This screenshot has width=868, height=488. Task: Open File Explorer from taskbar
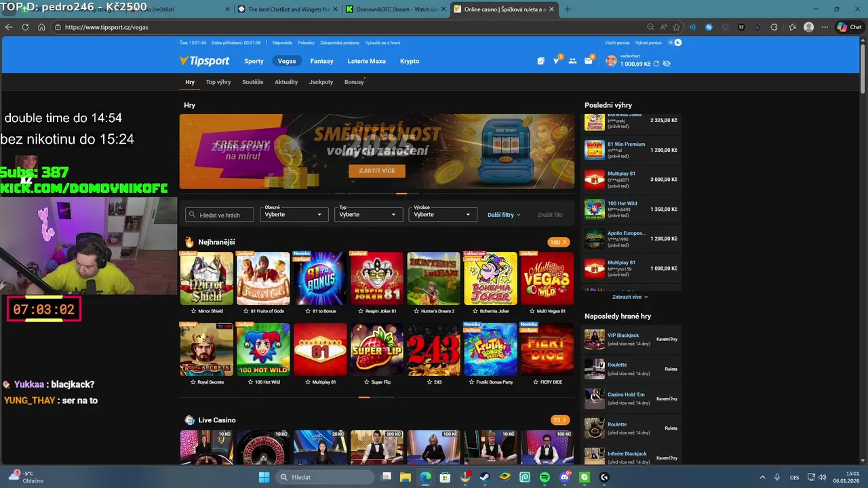[406, 477]
